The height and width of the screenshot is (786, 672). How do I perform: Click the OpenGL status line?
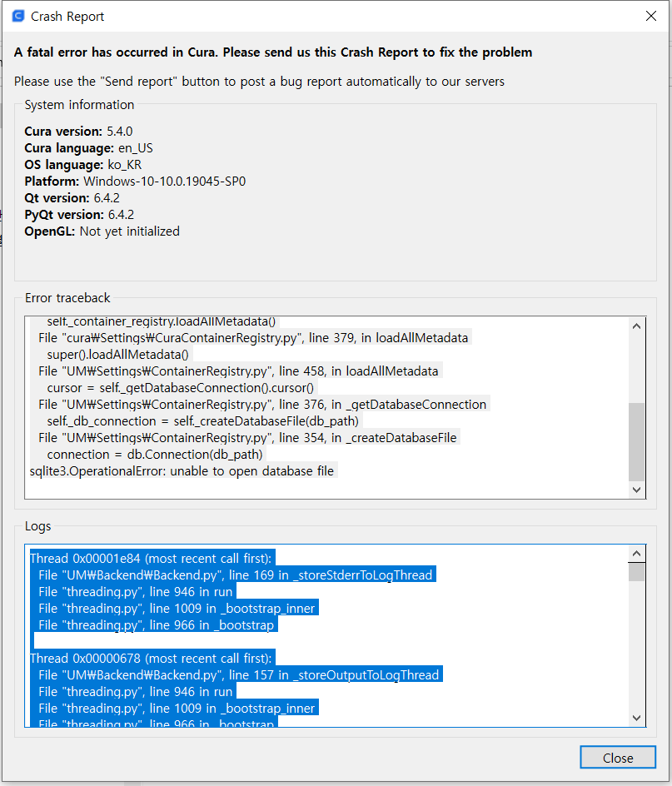102,231
